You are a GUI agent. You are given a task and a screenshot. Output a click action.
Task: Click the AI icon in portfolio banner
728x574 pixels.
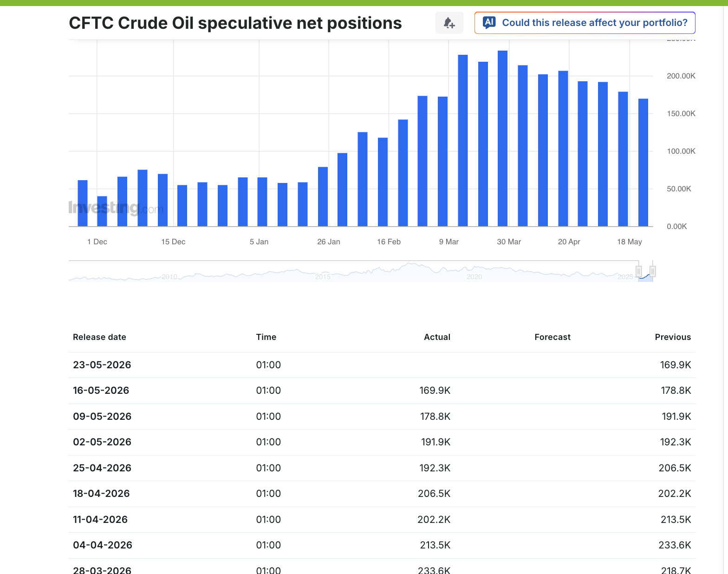(489, 22)
